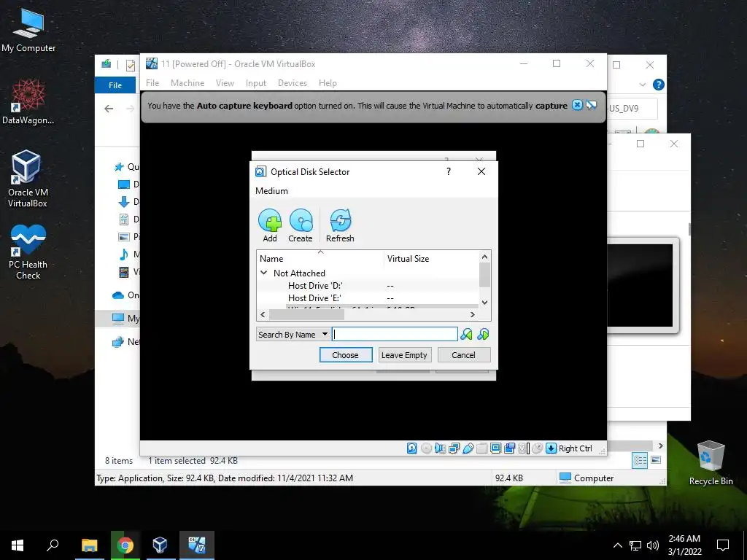Open the View menu
The image size is (747, 560).
[225, 83]
